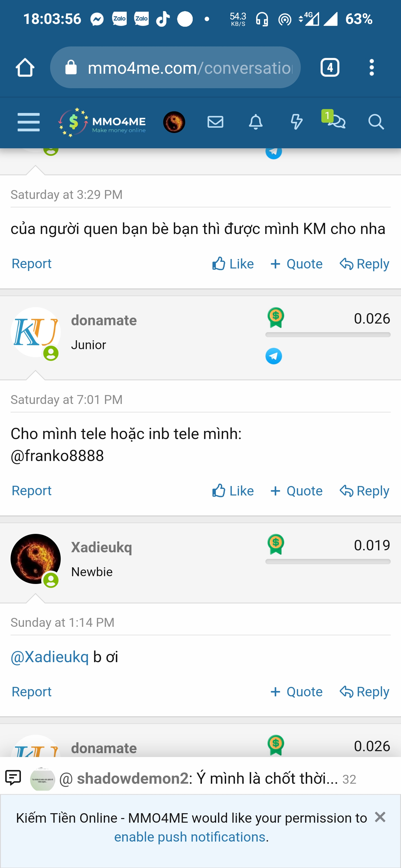Open donamate's Telegram icon in first post
The width and height of the screenshot is (401, 868).
[x=273, y=356]
